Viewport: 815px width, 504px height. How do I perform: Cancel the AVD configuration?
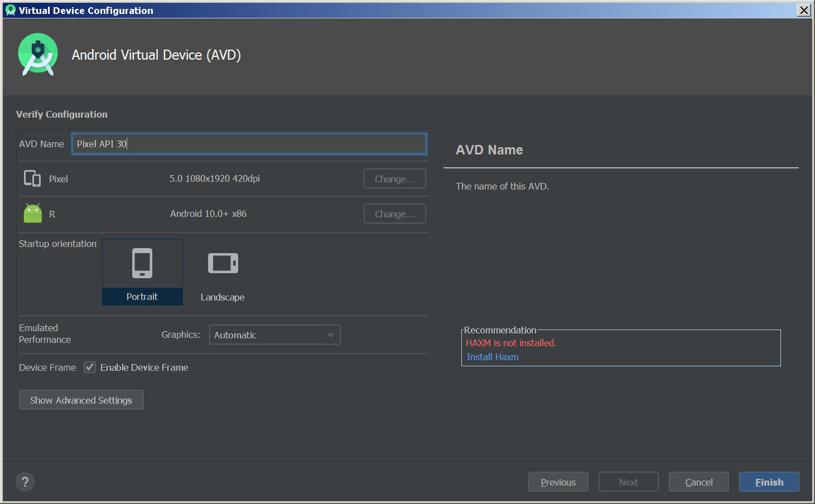point(699,482)
